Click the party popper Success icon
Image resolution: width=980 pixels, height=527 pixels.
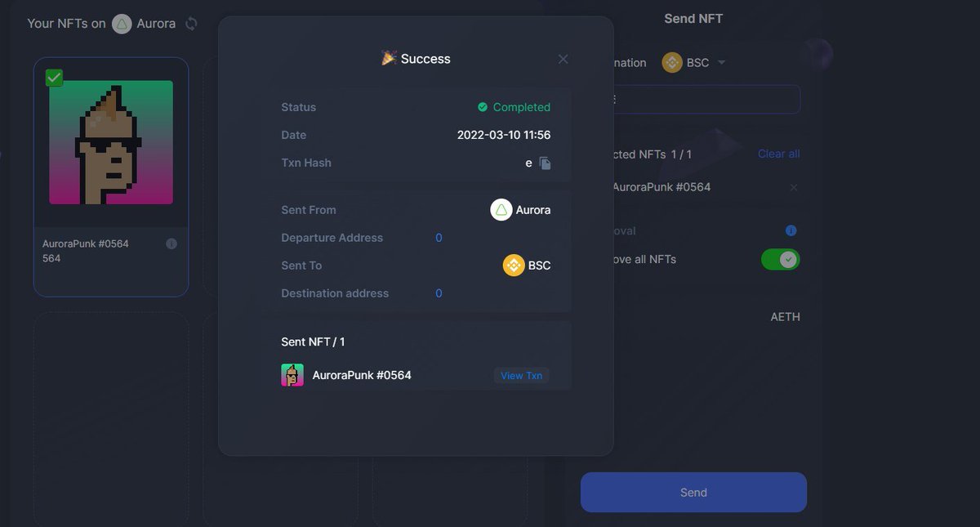(389, 58)
